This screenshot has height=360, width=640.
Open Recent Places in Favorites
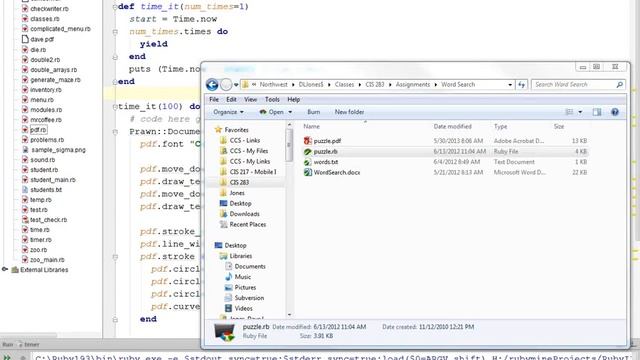pos(247,224)
